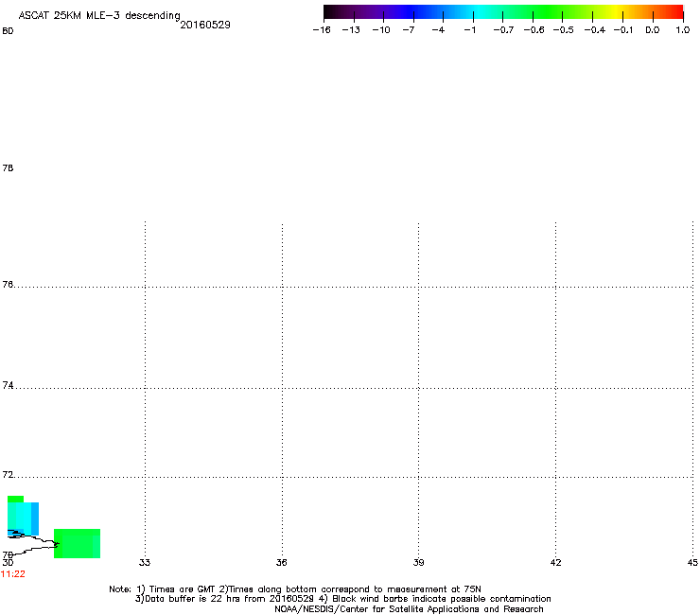700x615 pixels.
Task: Click the "-13" colorbar label
Action: point(351,30)
